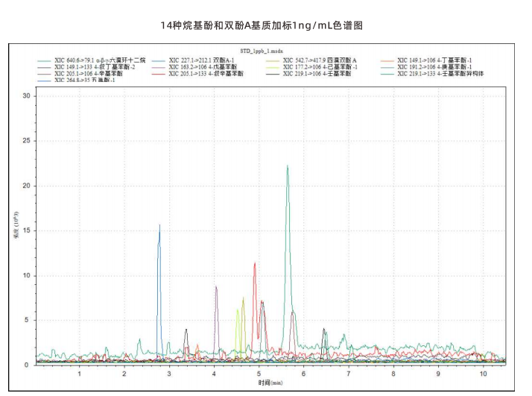Click the file name STD_1ppb_1.msdx
Image resolution: width=532 pixels, height=396 pixels.
point(262,51)
